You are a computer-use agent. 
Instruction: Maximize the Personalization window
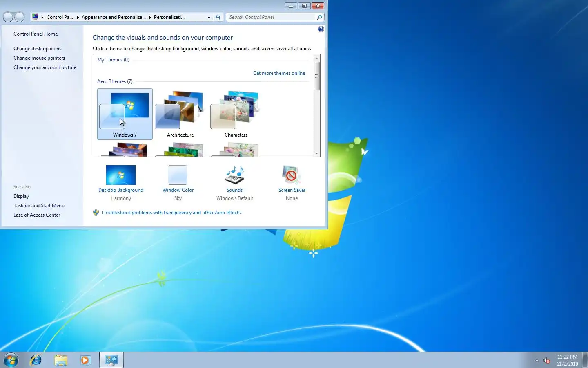304,6
